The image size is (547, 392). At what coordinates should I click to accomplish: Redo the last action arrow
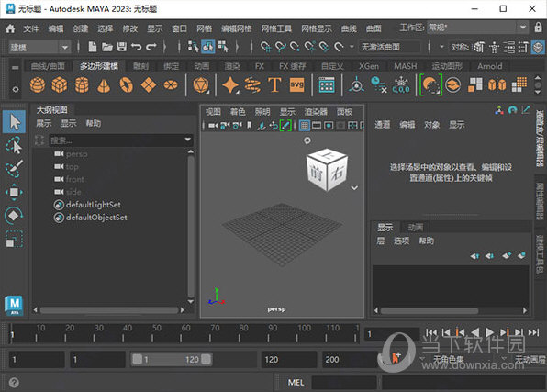[151, 47]
